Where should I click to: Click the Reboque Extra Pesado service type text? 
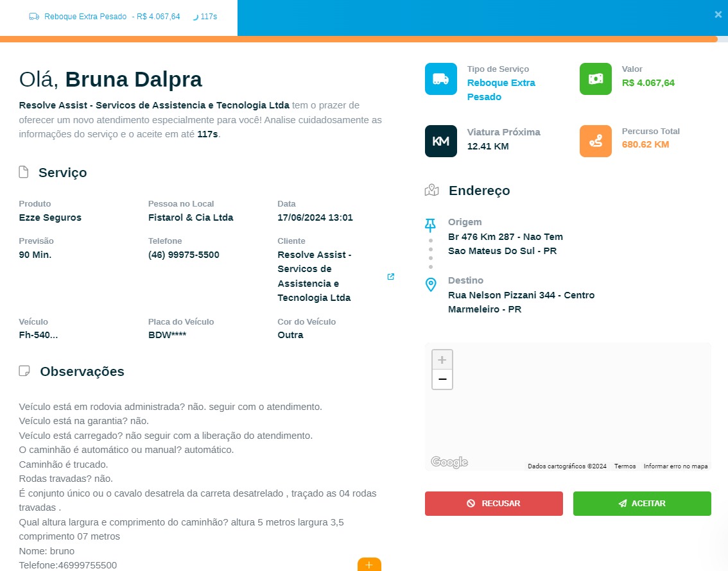(x=501, y=90)
